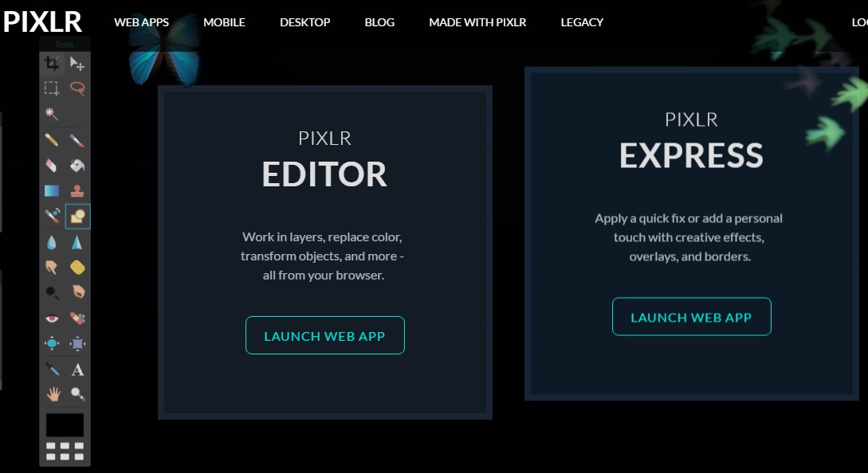Select the Clone Stamp tool
Viewport: 868px width, 473px height.
77,190
